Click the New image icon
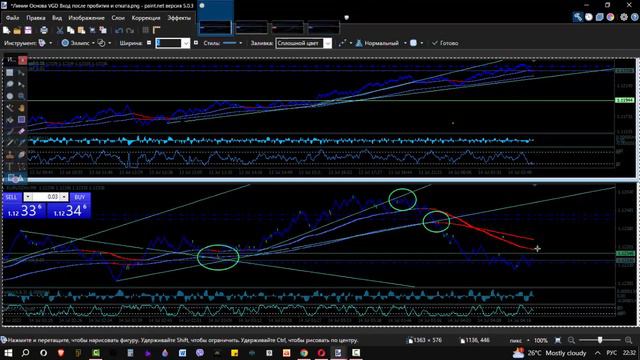 7,30
